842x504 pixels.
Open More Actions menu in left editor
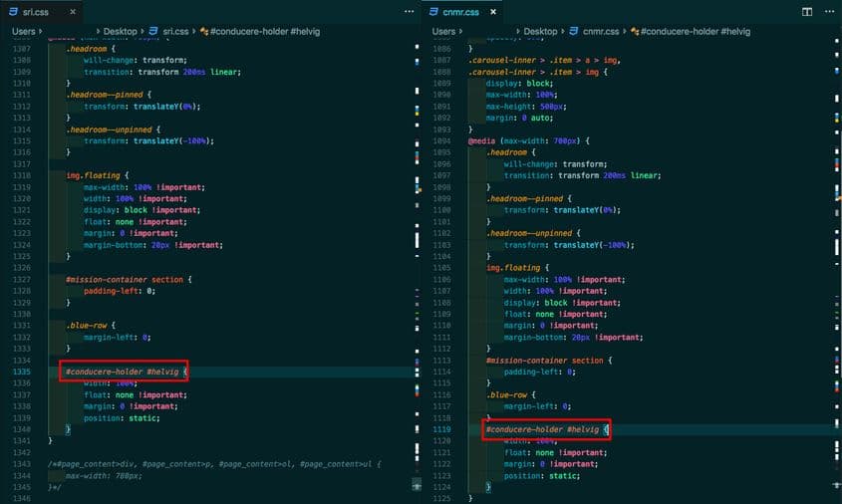(409, 11)
